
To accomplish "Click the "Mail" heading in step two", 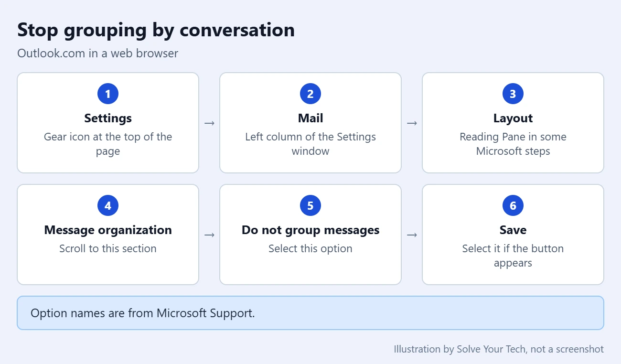I will click(310, 118).
